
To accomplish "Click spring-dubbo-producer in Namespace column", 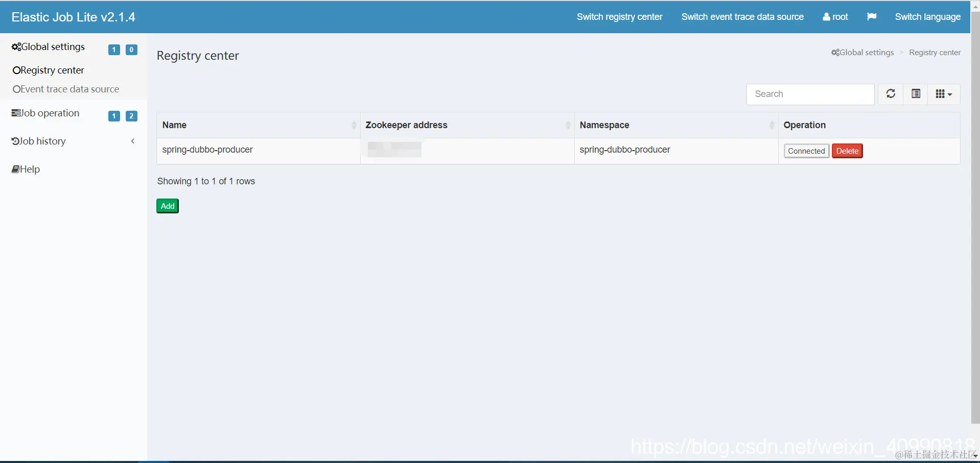I will click(625, 150).
